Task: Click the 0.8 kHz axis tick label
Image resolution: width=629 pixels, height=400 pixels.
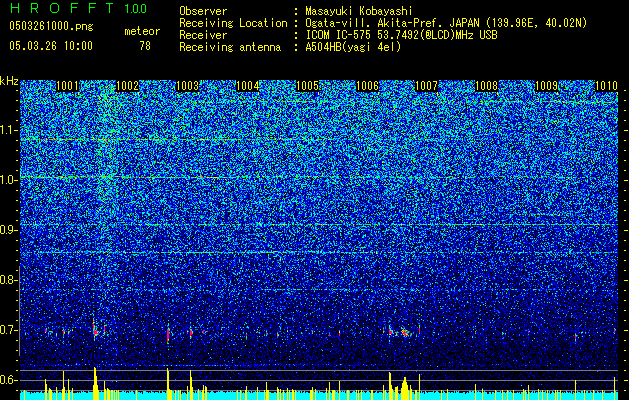Action: [9, 280]
